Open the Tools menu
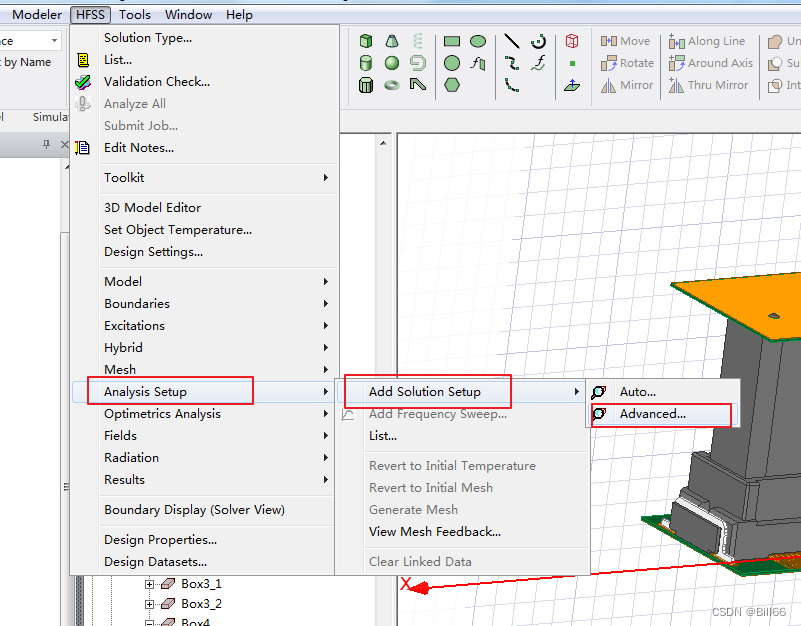This screenshot has height=626, width=801. tap(135, 15)
